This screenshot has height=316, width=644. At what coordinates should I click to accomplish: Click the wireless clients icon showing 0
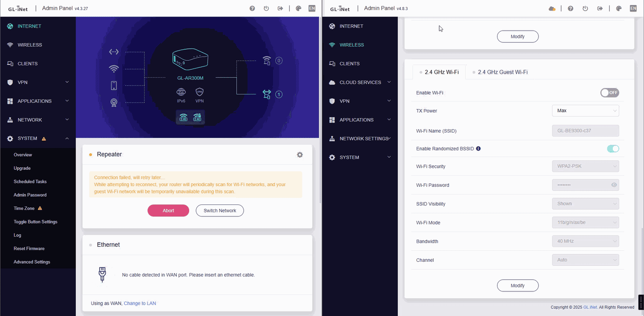point(267,61)
